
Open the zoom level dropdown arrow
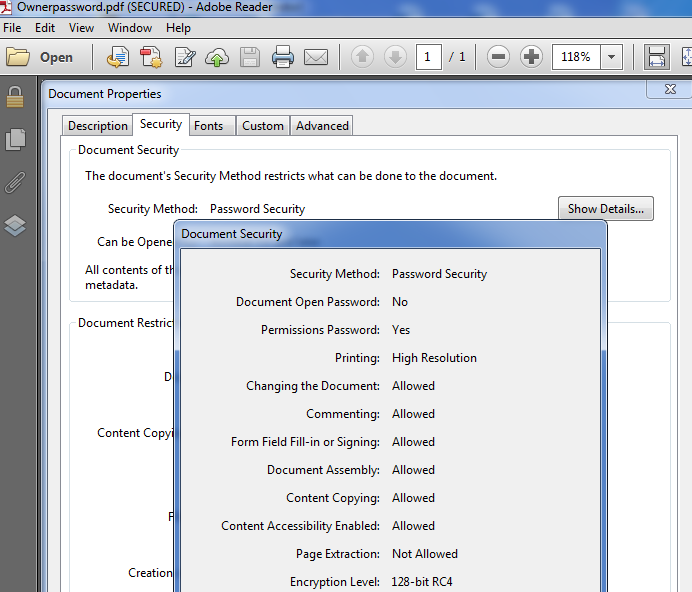612,57
